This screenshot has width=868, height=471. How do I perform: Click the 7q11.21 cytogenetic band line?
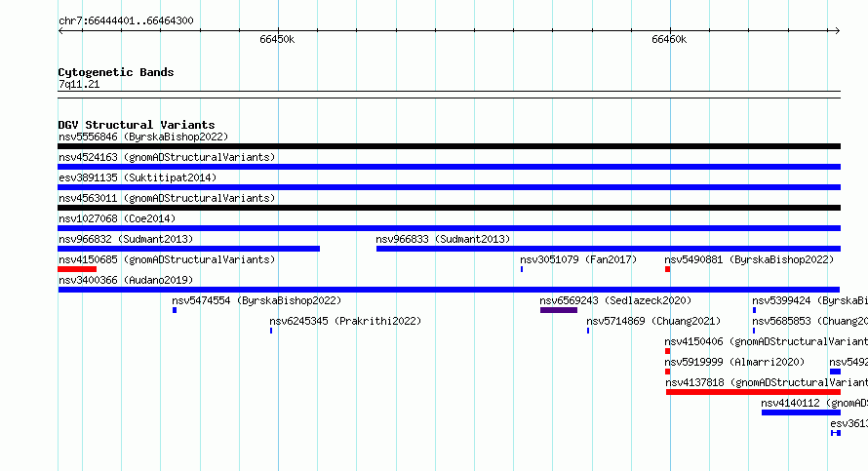tap(449, 95)
